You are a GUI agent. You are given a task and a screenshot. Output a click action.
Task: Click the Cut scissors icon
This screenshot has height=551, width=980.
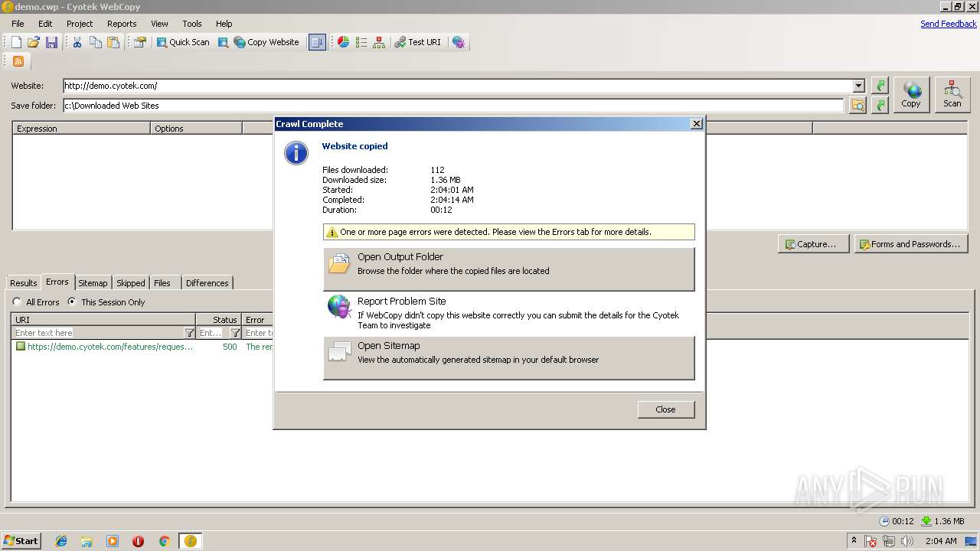click(x=77, y=42)
